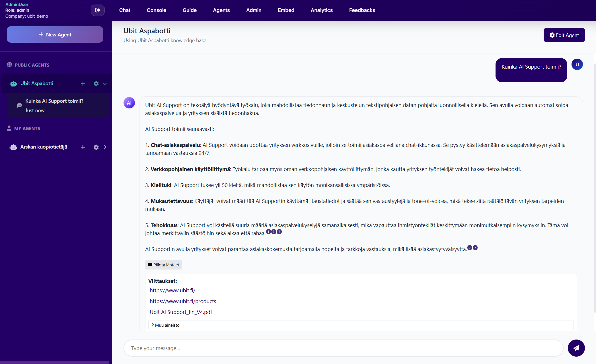Open the Feedbacks menu item
This screenshot has height=364, width=596.
pos(362,10)
